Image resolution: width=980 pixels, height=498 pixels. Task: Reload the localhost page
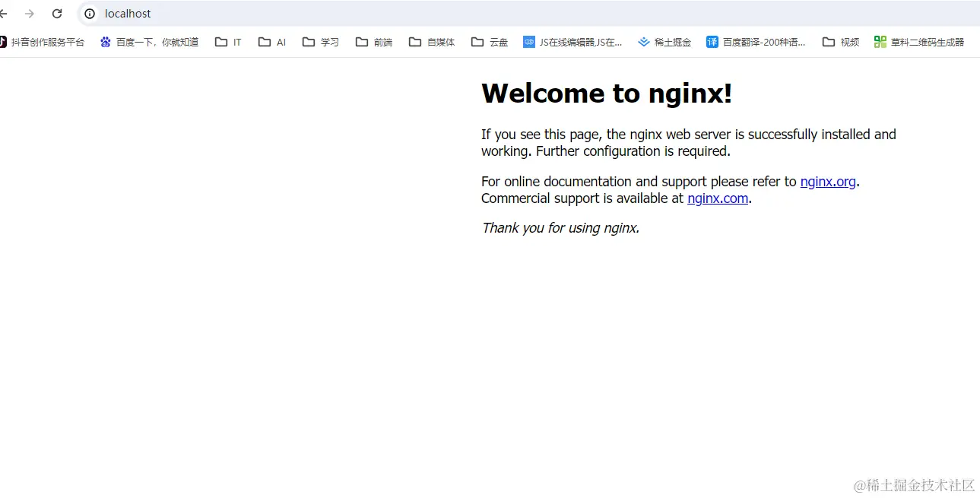coord(57,14)
